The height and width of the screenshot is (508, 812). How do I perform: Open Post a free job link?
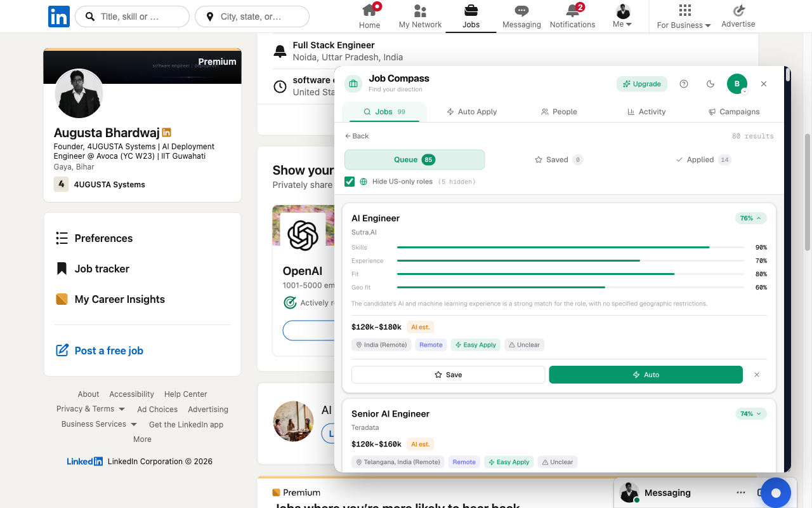[x=109, y=351]
